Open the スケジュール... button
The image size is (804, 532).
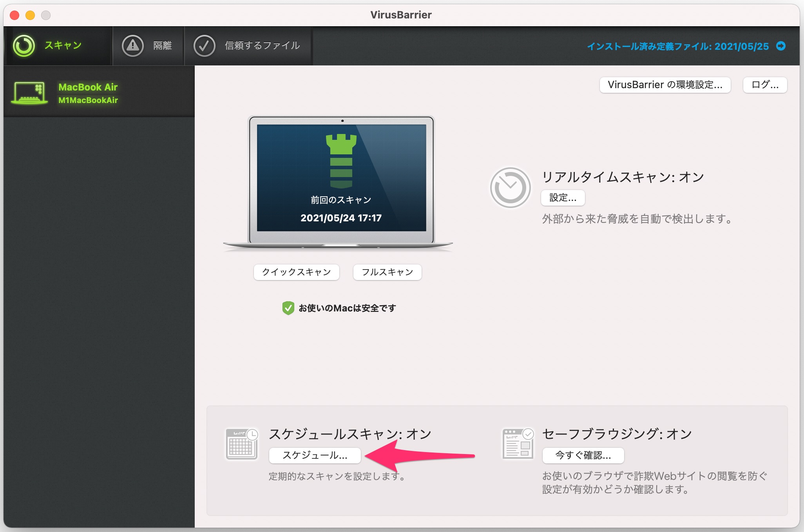(315, 455)
